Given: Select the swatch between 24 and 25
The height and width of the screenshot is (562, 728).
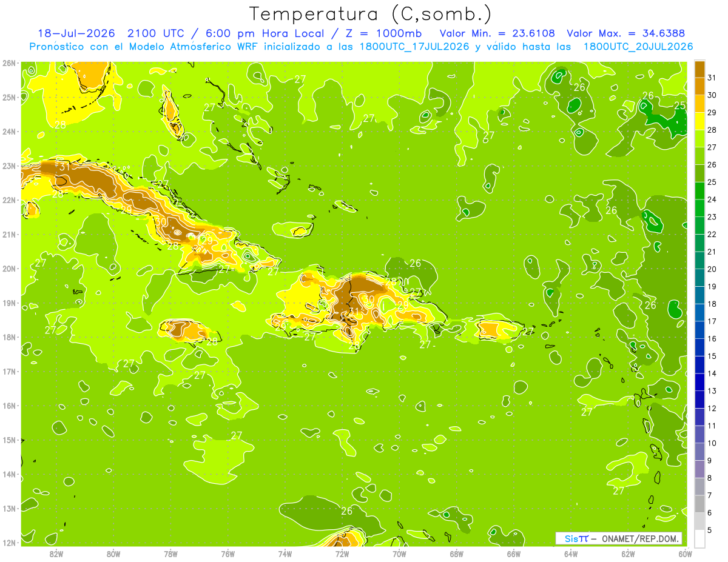Looking at the screenshot, I should pyautogui.click(x=699, y=190).
